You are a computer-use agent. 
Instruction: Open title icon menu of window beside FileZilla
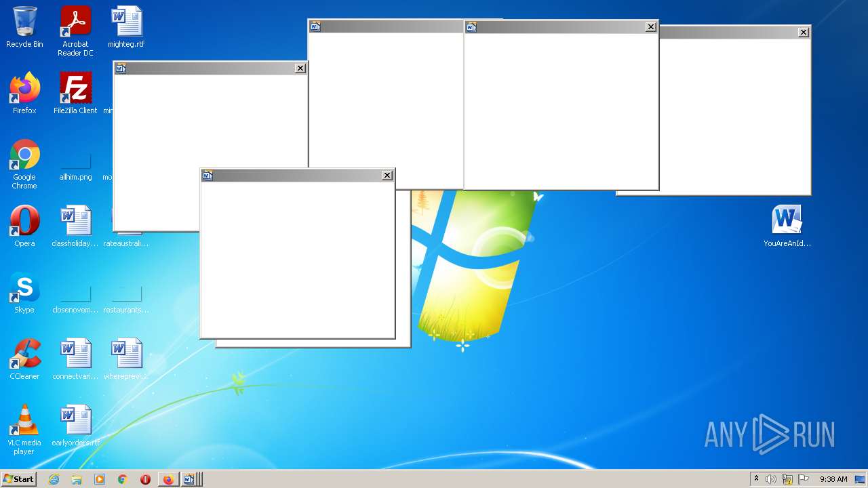pyautogui.click(x=121, y=68)
